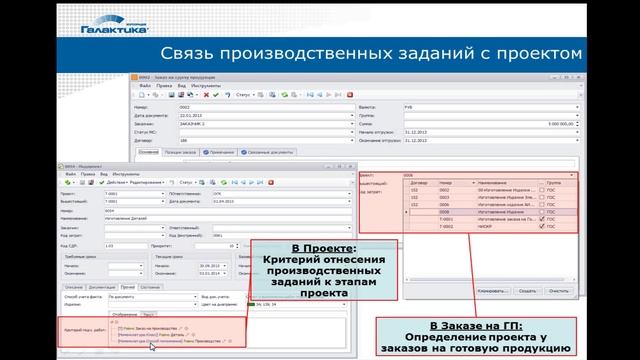Go to previous record in project window toolbar

point(243,182)
